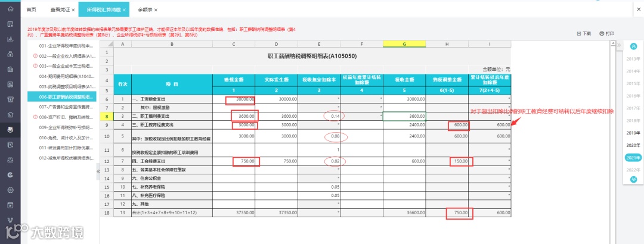Select year 2021年
Image resolution: width=644 pixels, height=244 pixels.
(x=633, y=158)
